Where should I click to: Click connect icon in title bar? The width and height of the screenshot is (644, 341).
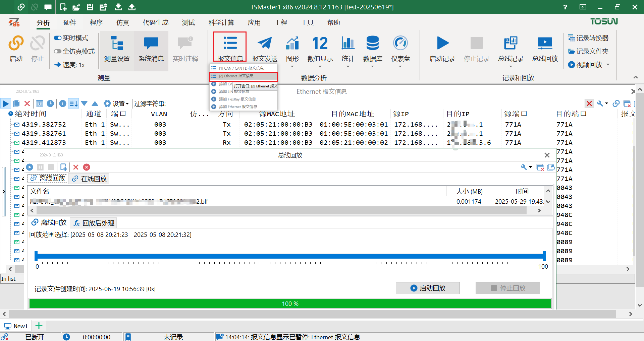tap(21, 7)
